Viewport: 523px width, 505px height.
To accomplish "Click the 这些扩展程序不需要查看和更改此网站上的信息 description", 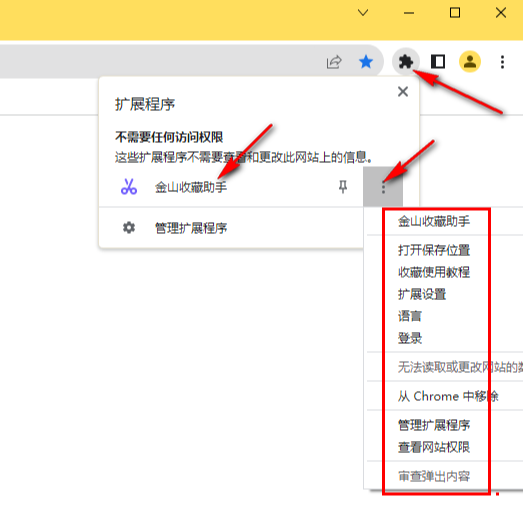I will point(244,157).
